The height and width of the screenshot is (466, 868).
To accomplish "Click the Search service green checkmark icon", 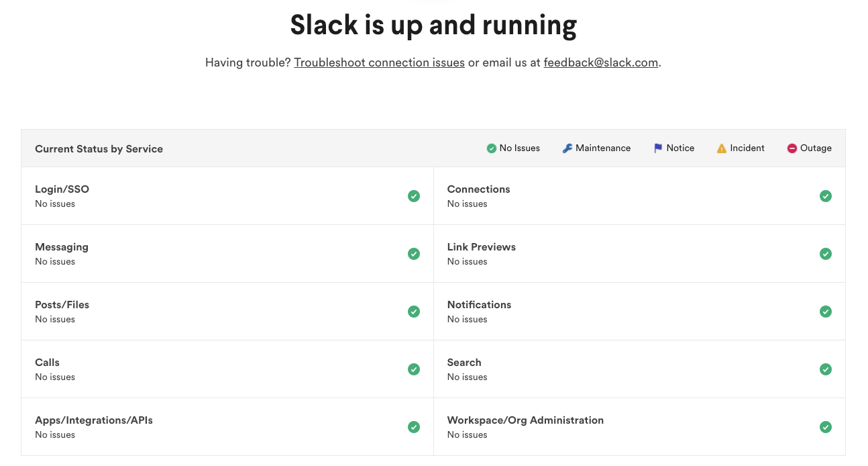I will click(x=826, y=369).
